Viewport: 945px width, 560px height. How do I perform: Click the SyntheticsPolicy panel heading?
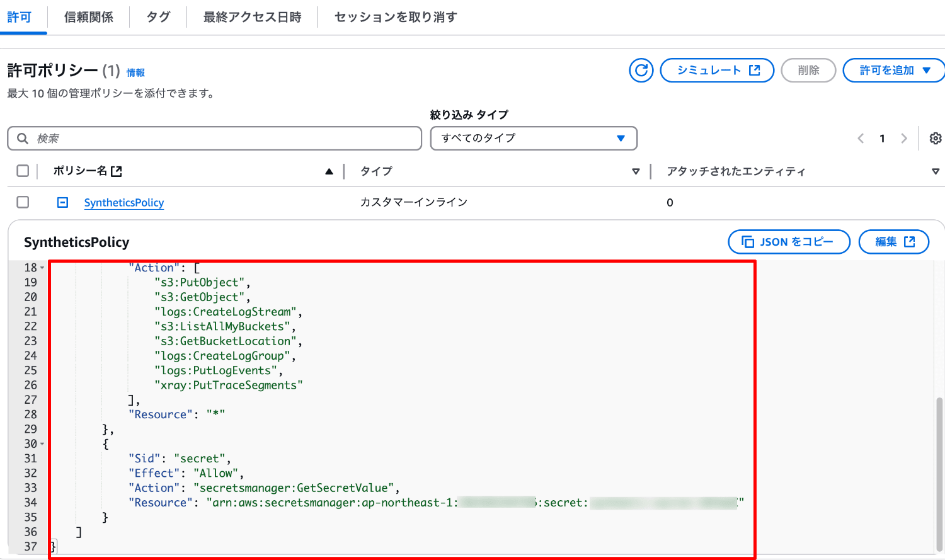tap(77, 242)
